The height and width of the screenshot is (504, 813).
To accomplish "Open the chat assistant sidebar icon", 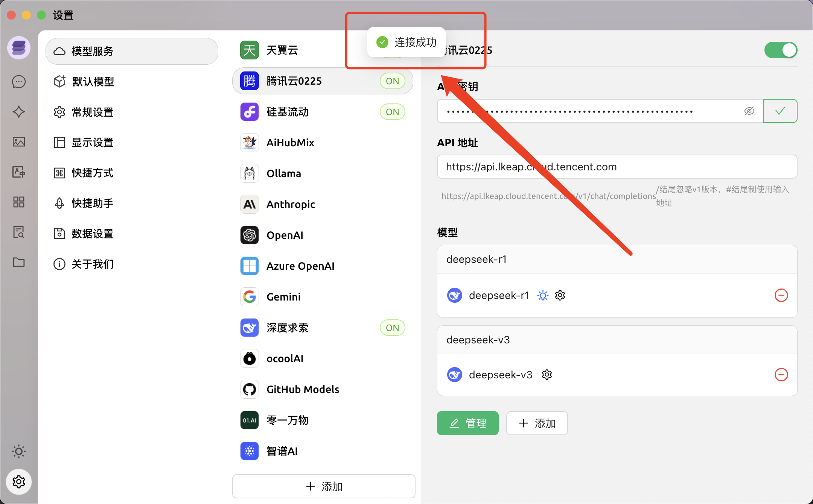I will point(19,82).
